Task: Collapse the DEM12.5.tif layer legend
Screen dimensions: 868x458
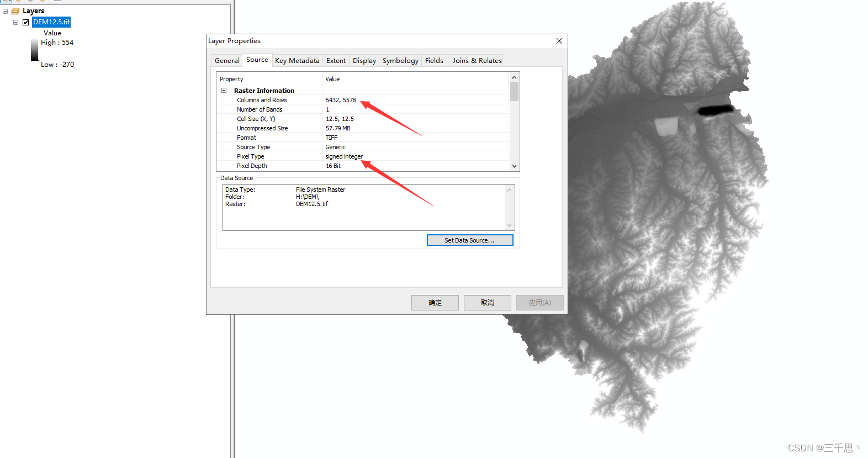Action: (15, 22)
